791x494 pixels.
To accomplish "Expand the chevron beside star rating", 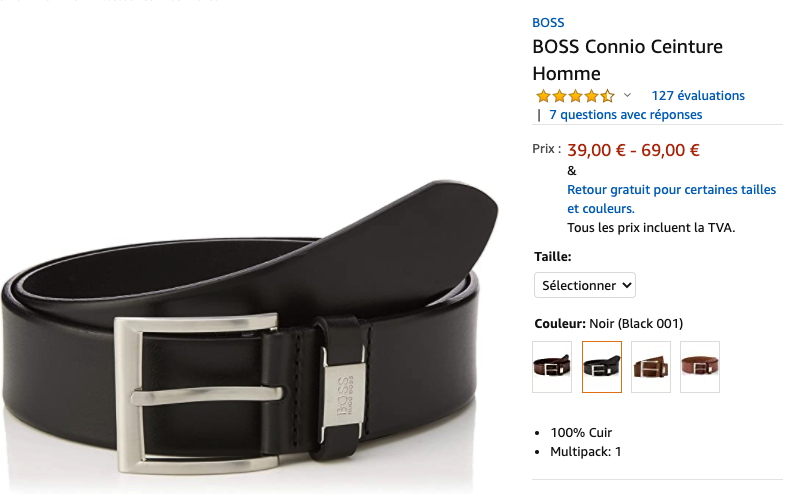I will [627, 95].
